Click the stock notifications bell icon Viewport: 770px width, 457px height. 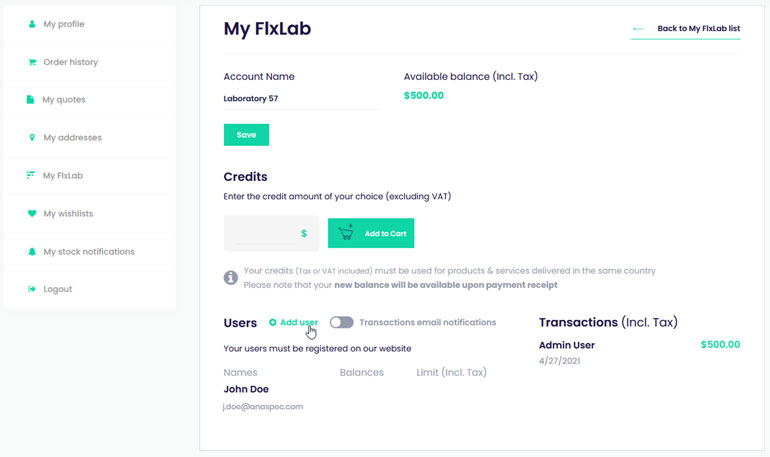[32, 251]
